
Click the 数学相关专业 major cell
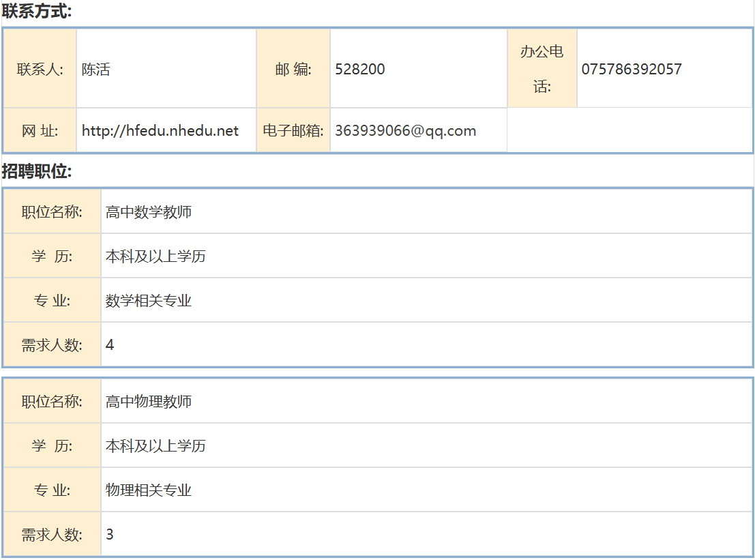pyautogui.click(x=149, y=301)
